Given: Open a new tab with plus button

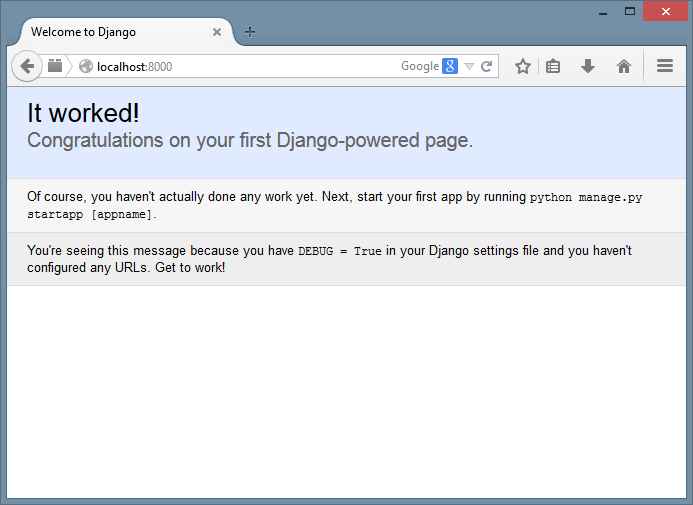Looking at the screenshot, I should (x=250, y=32).
